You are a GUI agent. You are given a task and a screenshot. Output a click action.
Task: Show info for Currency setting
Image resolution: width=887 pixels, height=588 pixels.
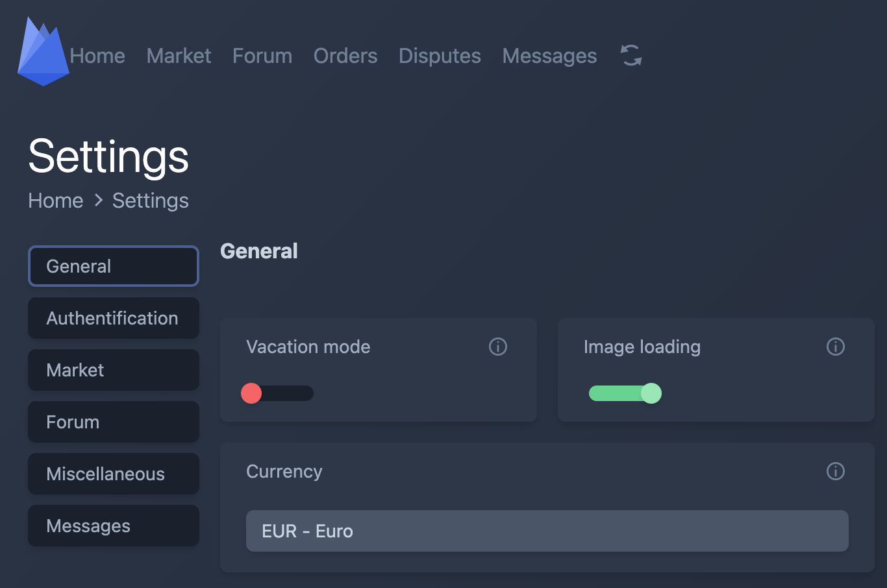pyautogui.click(x=836, y=472)
